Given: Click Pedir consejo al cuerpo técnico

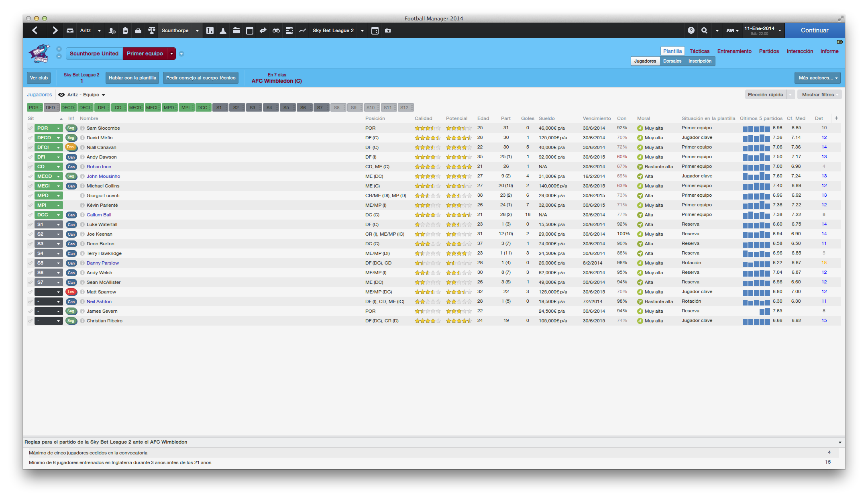Looking at the screenshot, I should (201, 78).
